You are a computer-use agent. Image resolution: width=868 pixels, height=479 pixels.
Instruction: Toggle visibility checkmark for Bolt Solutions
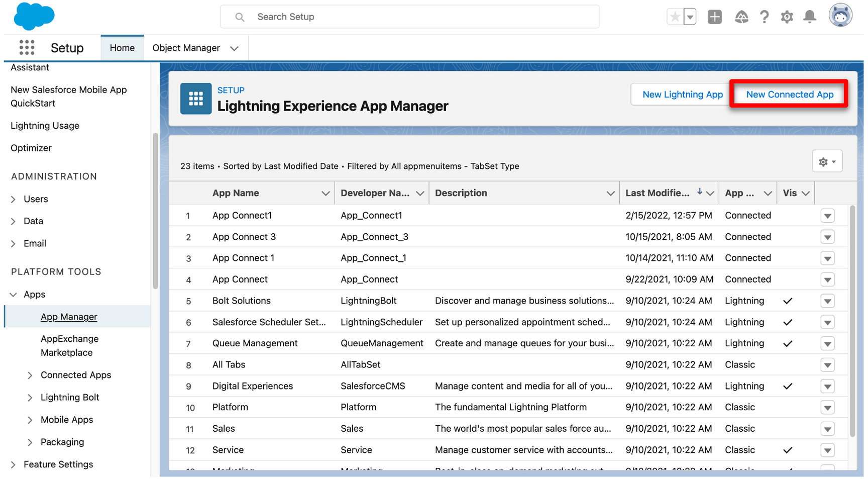point(788,301)
